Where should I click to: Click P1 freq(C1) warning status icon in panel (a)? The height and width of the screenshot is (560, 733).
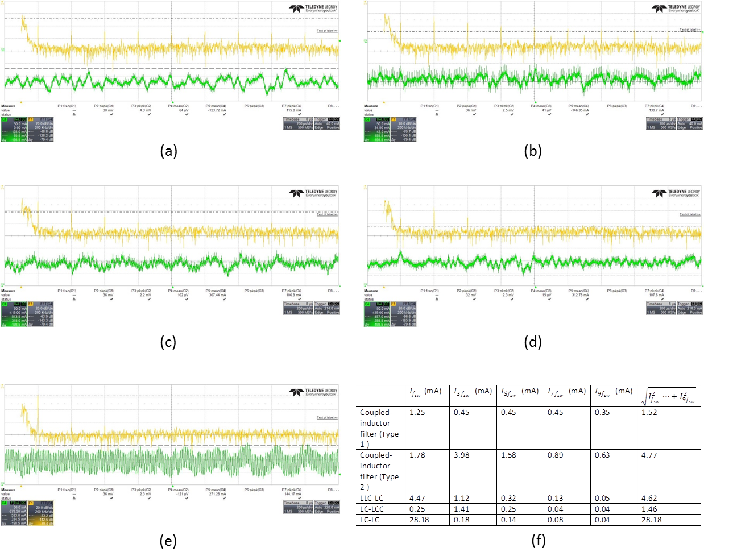(x=73, y=114)
